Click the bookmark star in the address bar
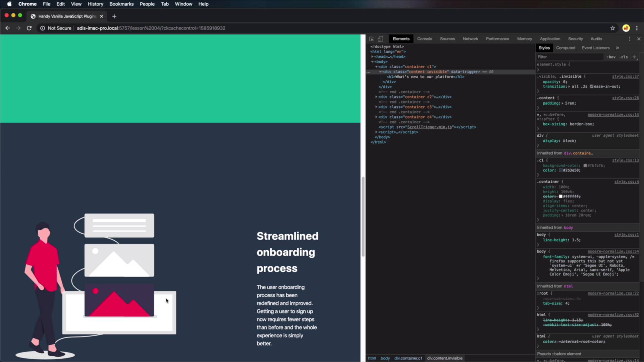Screen dimensions: 644x362 click(613, 28)
